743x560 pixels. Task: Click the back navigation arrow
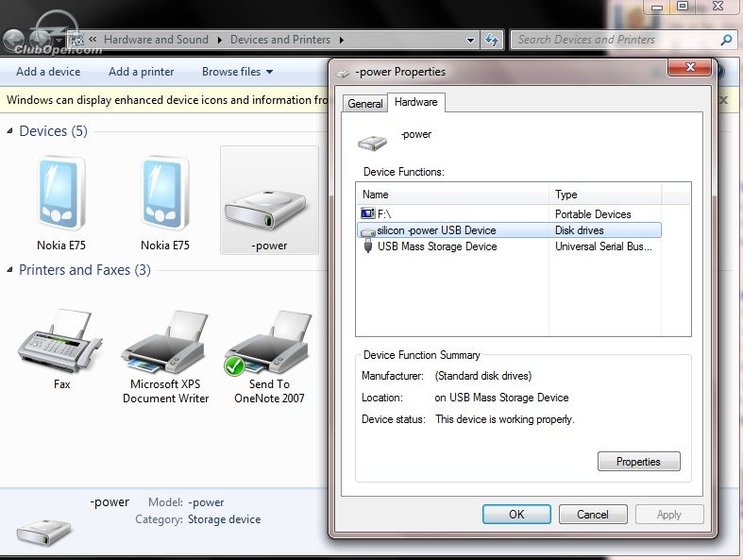tap(14, 40)
